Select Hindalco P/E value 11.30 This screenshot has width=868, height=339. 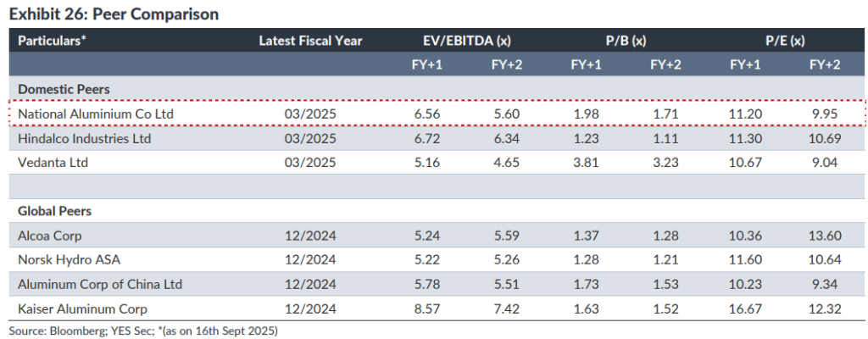[744, 138]
